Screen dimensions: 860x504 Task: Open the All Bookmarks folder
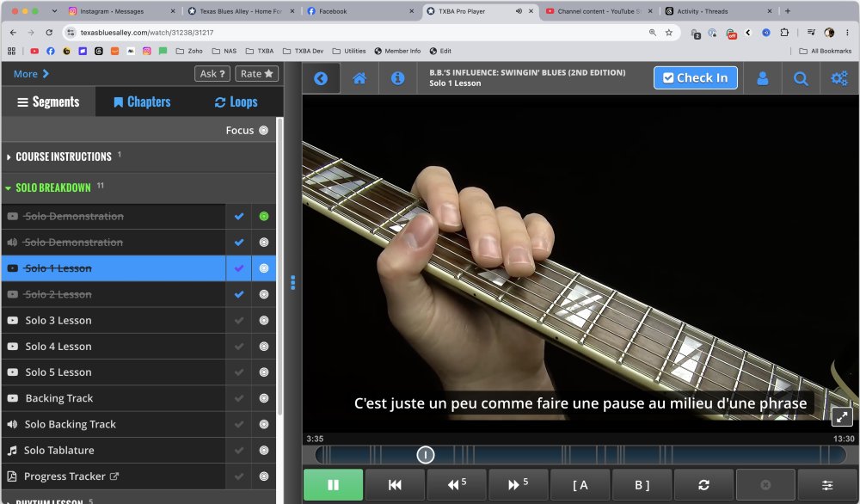[826, 51]
